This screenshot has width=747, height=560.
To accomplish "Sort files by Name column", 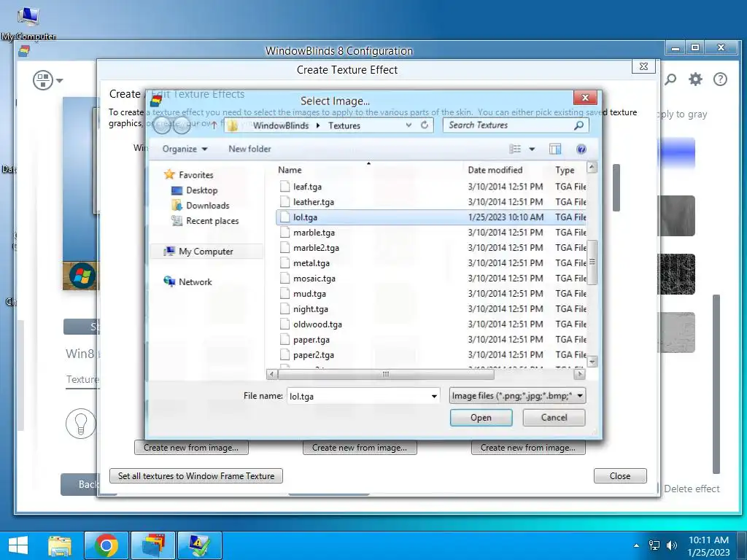I will pyautogui.click(x=290, y=170).
